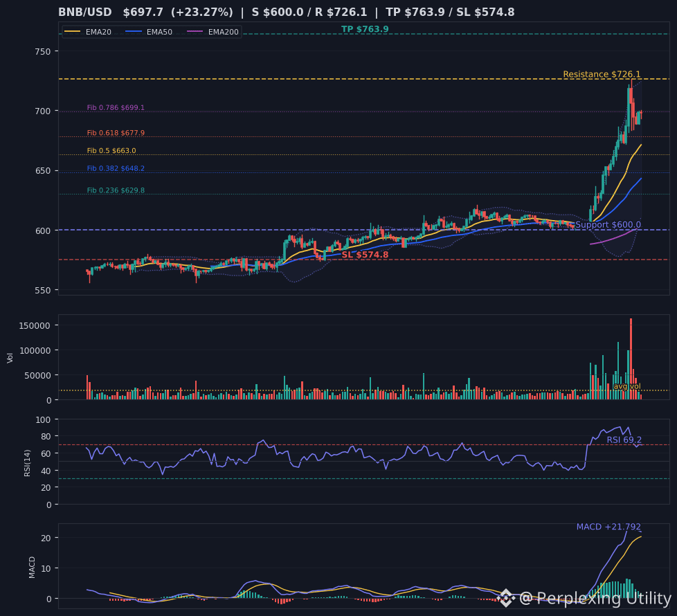The height and width of the screenshot is (616, 677).
Task: Click the S $600.0 / R $726.1 header text
Action: 309,12
